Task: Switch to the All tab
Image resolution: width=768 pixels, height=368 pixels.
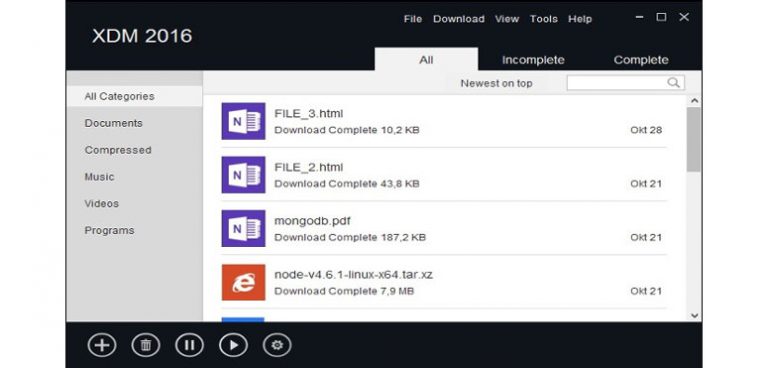Action: [x=426, y=59]
